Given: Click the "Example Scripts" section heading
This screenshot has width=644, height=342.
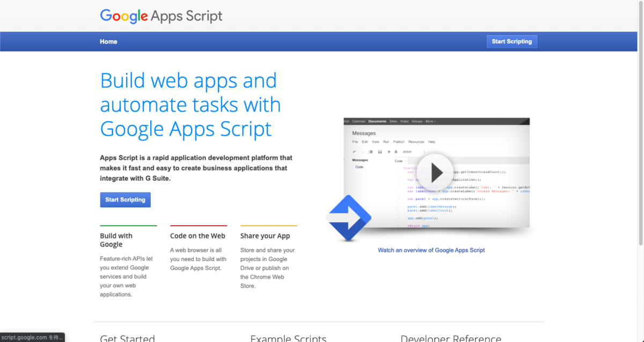Looking at the screenshot, I should [288, 338].
